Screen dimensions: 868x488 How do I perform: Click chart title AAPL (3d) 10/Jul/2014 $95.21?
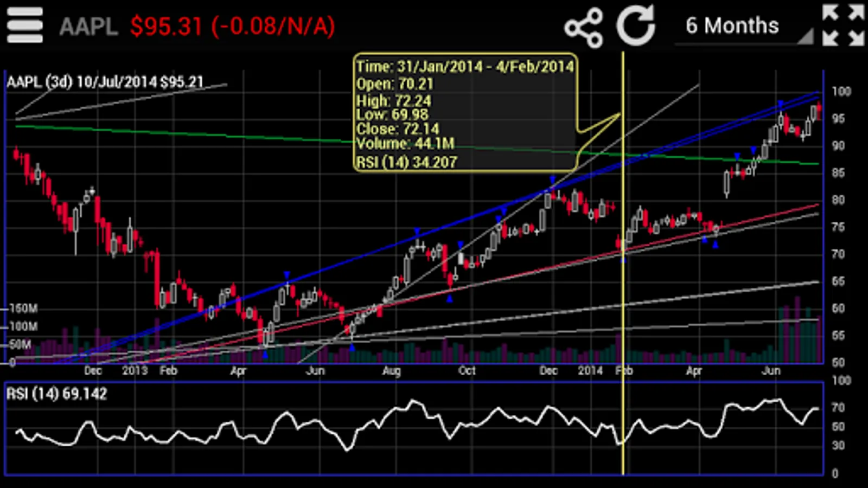click(105, 82)
